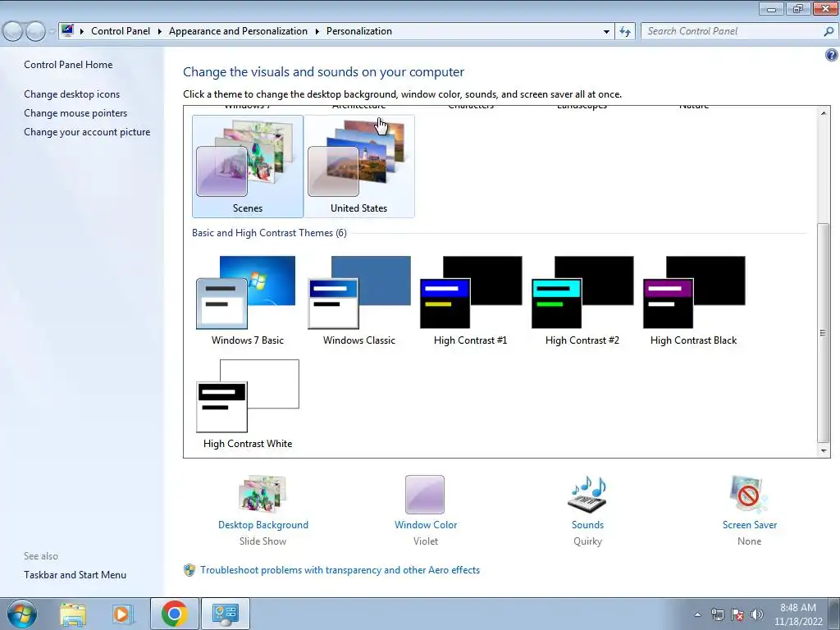
Task: Click the Desktop Background link text
Action: [x=263, y=525]
